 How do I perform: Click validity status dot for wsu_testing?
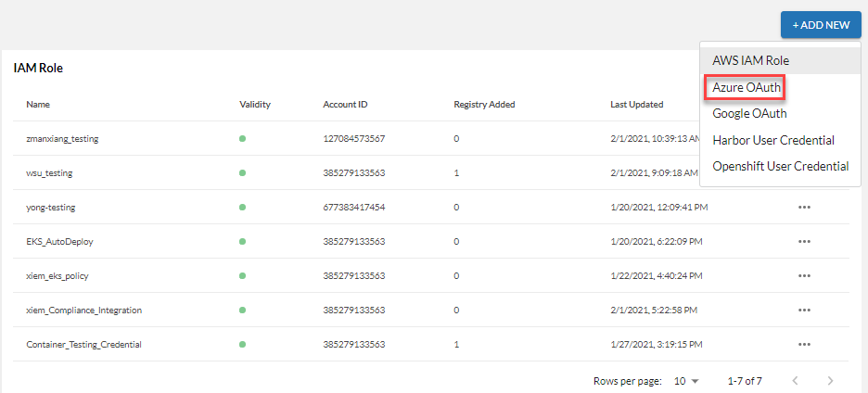coord(242,172)
